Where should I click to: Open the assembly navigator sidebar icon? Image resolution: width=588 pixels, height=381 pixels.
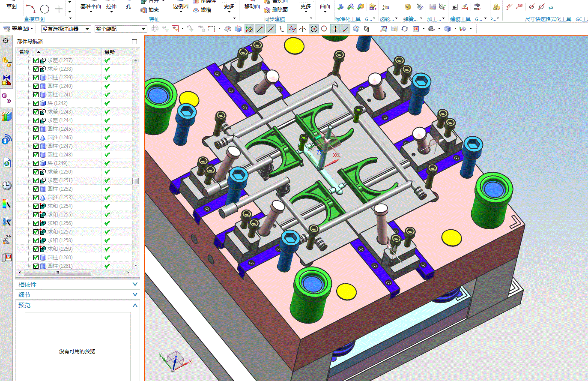pyautogui.click(x=6, y=63)
